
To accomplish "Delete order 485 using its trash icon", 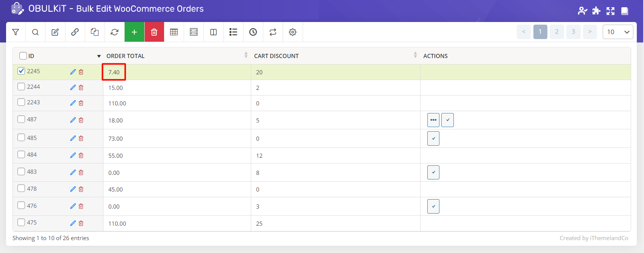I will (81, 138).
